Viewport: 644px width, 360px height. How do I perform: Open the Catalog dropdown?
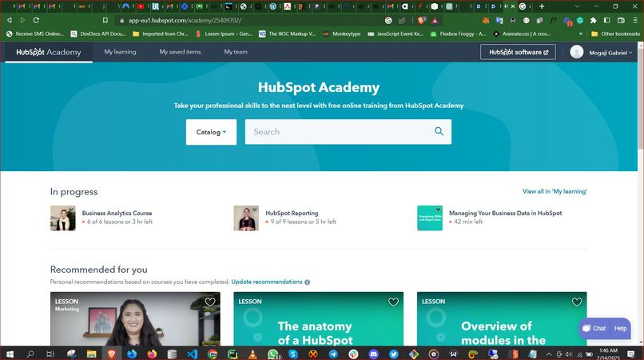(211, 132)
